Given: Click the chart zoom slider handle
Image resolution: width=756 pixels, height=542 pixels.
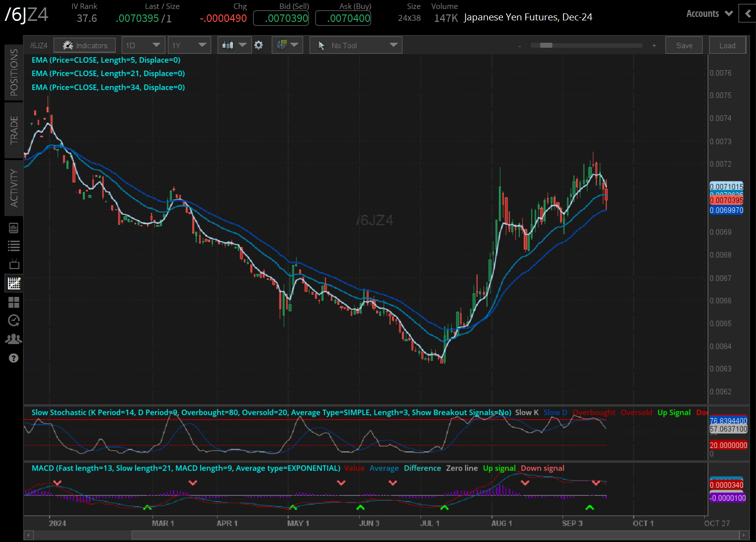Looking at the screenshot, I should pyautogui.click(x=546, y=45).
